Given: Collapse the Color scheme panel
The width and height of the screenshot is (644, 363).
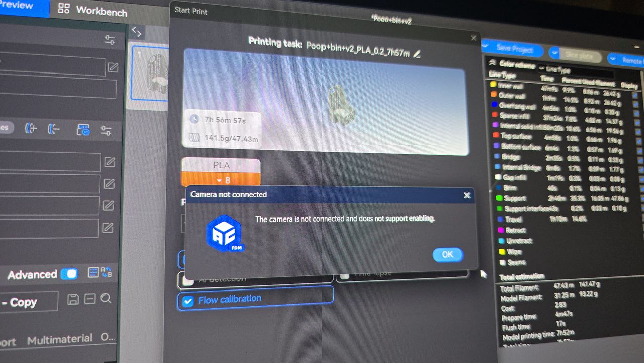Looking at the screenshot, I should pyautogui.click(x=492, y=62).
